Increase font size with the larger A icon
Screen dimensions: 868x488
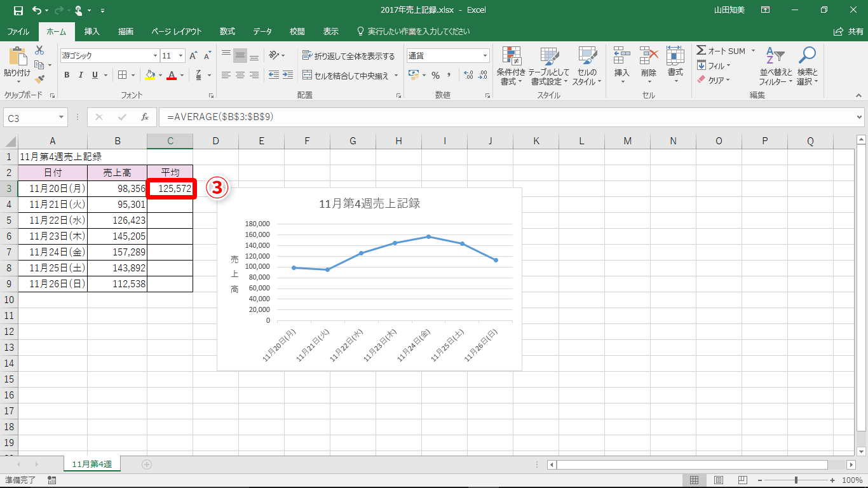point(193,56)
